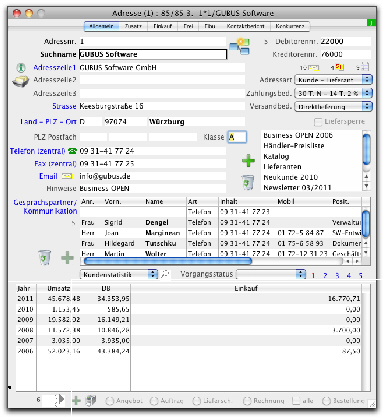
Task: Select the Auftrag radio button
Action: tap(154, 401)
